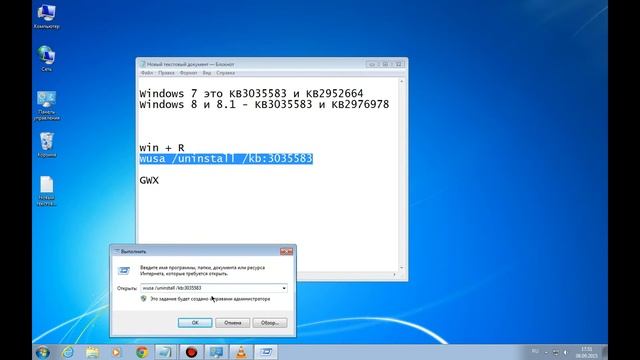The image size is (640, 360).
Task: Open the Файл menu in Notepad
Action: point(147,73)
